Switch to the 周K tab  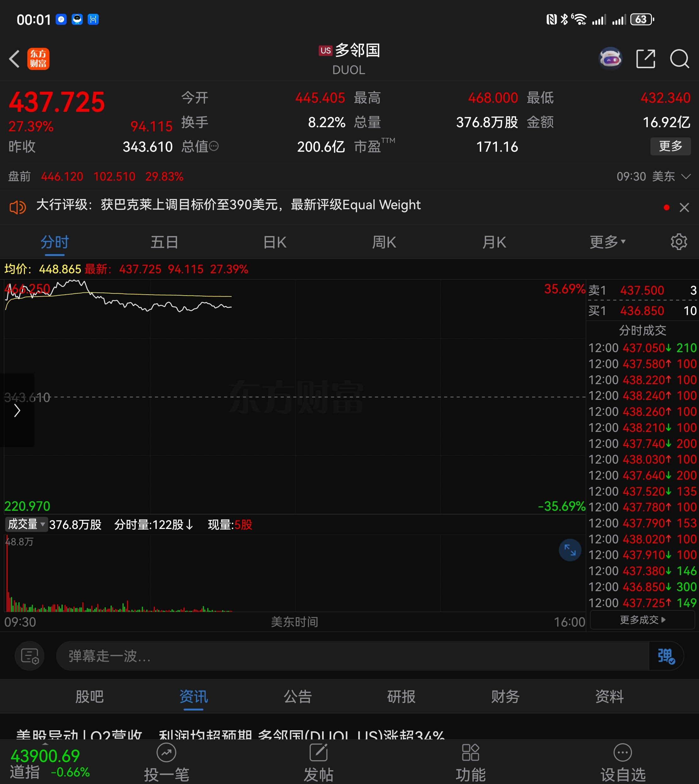coord(384,242)
